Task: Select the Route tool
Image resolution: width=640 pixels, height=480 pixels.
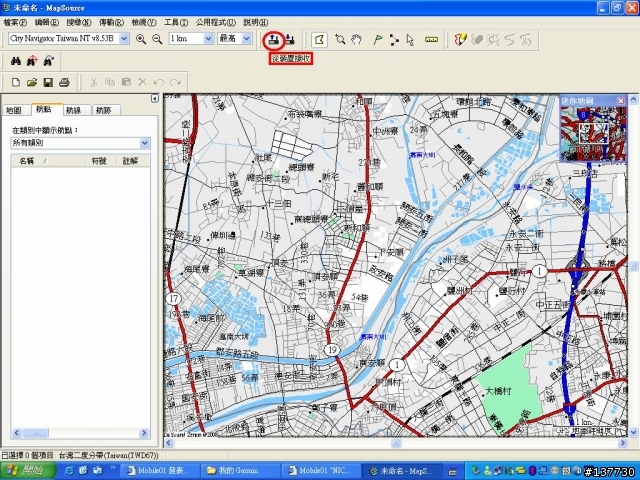Action: (x=394, y=40)
